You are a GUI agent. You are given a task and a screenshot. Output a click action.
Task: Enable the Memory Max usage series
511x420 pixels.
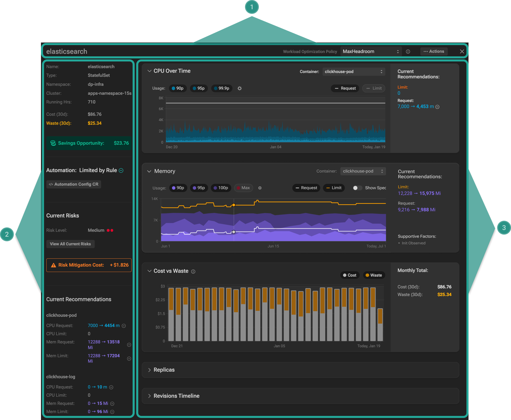[243, 188]
